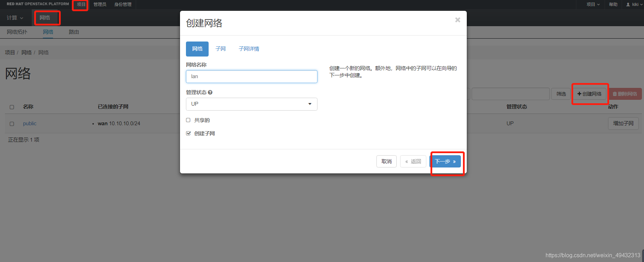Click the first 网络 breadcrumb after 项目
Image resolution: width=644 pixels, height=262 pixels.
coord(27,52)
